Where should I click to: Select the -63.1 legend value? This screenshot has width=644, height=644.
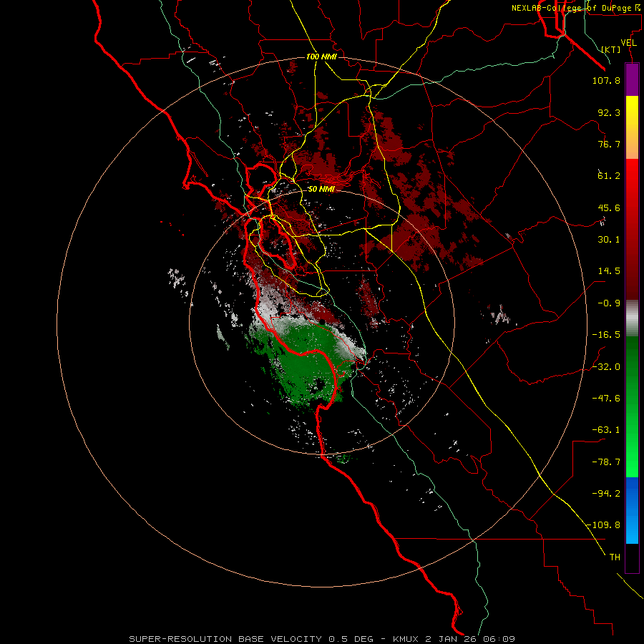606,430
